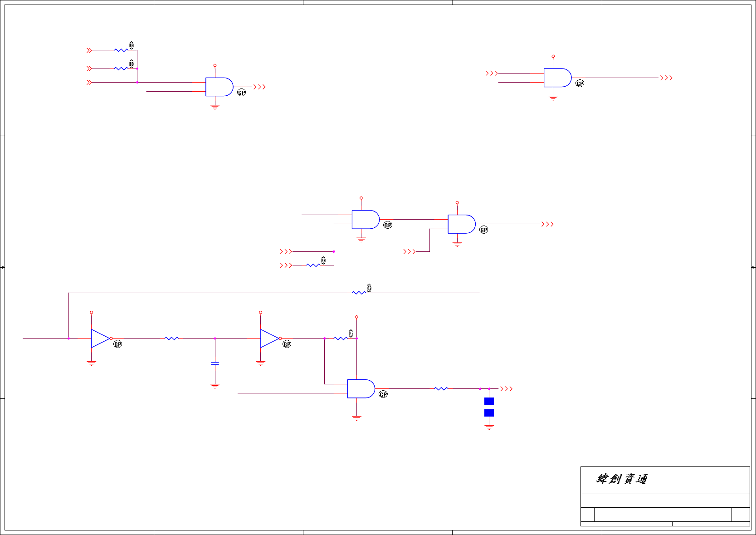
Task: Click the junction dot where feedback wire meets output
Action: click(x=480, y=389)
